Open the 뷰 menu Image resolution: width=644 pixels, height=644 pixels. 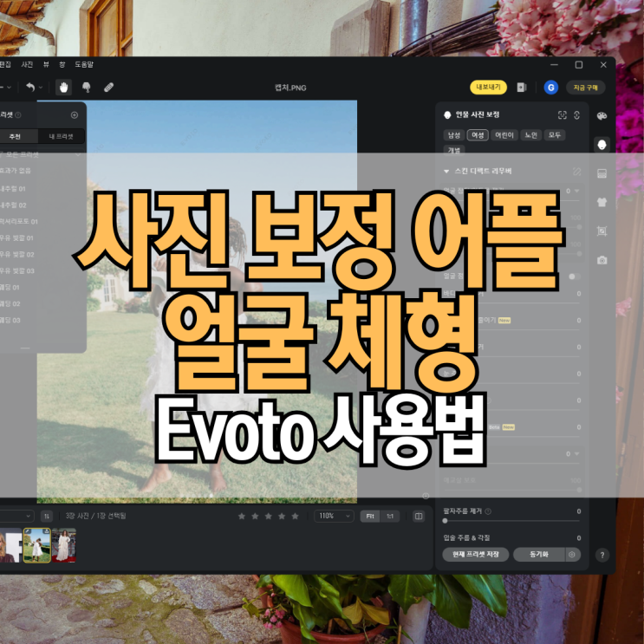pos(46,64)
